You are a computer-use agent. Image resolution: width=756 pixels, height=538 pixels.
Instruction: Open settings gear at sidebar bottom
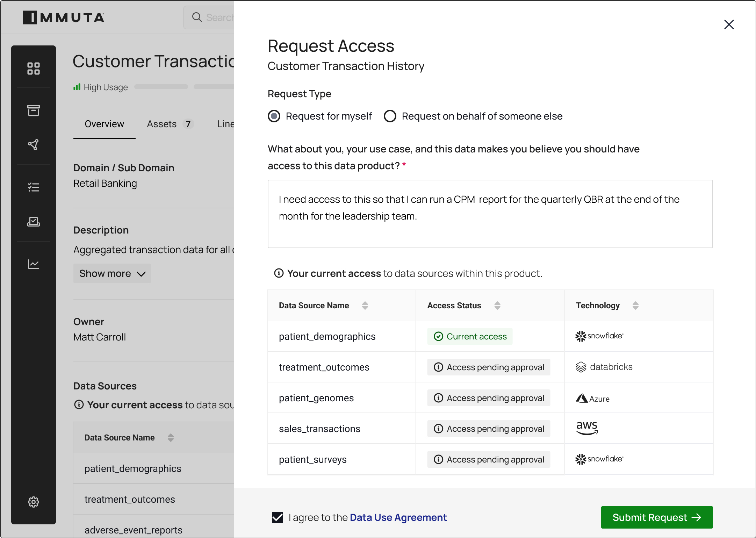click(34, 502)
